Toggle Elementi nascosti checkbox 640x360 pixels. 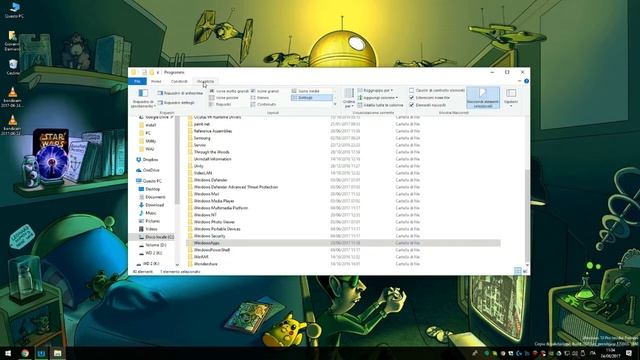point(411,105)
